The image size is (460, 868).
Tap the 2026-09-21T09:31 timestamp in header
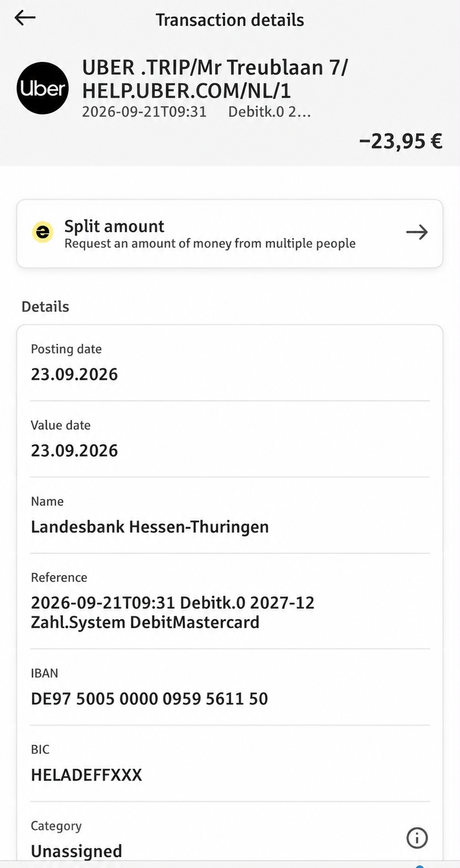[x=144, y=112]
